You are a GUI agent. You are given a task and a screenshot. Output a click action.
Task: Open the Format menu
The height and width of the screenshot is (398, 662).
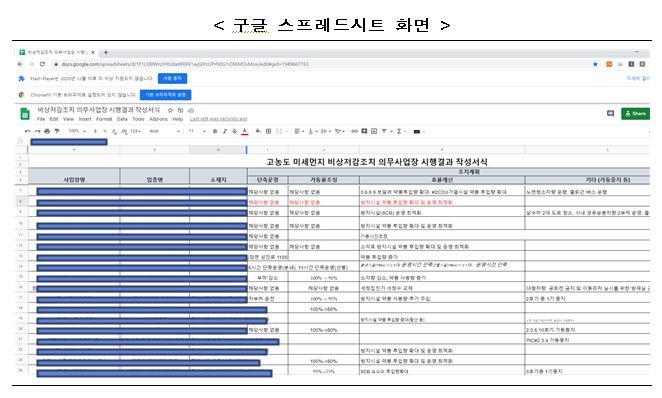tap(104, 119)
